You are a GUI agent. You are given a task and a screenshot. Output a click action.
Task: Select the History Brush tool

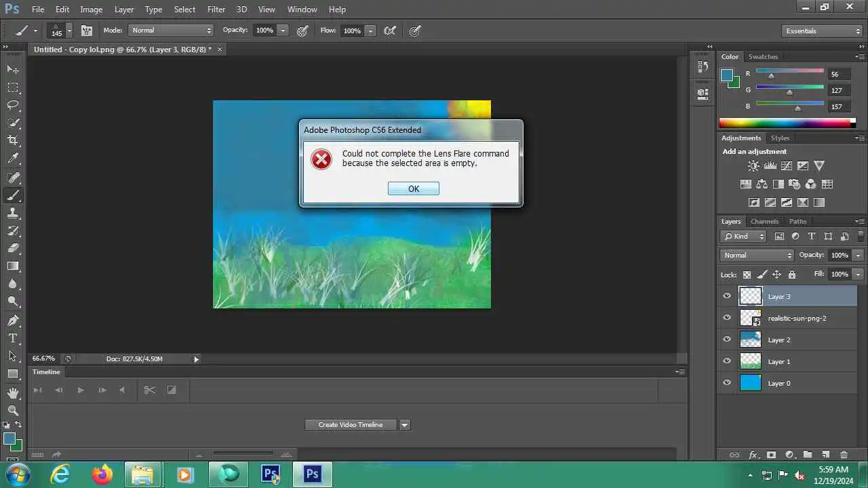point(13,230)
